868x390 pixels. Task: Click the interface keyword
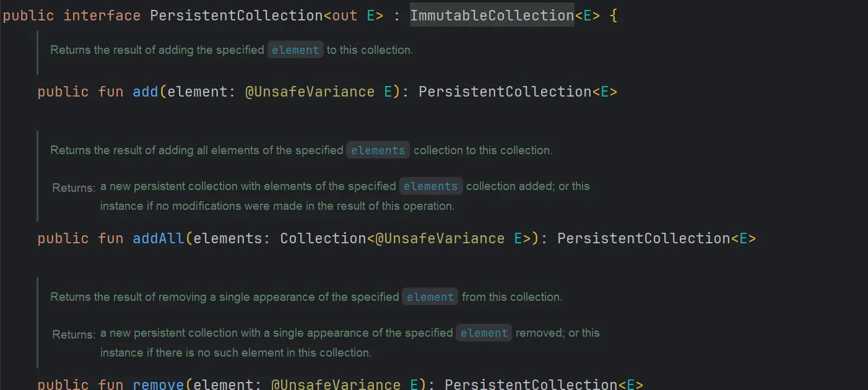pos(102,15)
